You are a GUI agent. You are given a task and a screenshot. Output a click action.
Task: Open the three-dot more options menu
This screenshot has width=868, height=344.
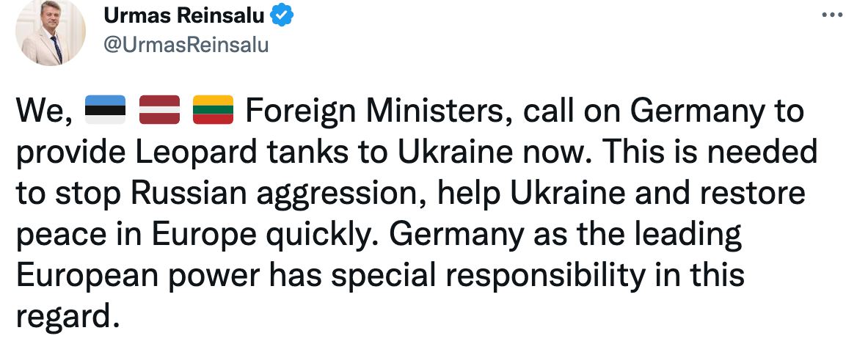[832, 15]
